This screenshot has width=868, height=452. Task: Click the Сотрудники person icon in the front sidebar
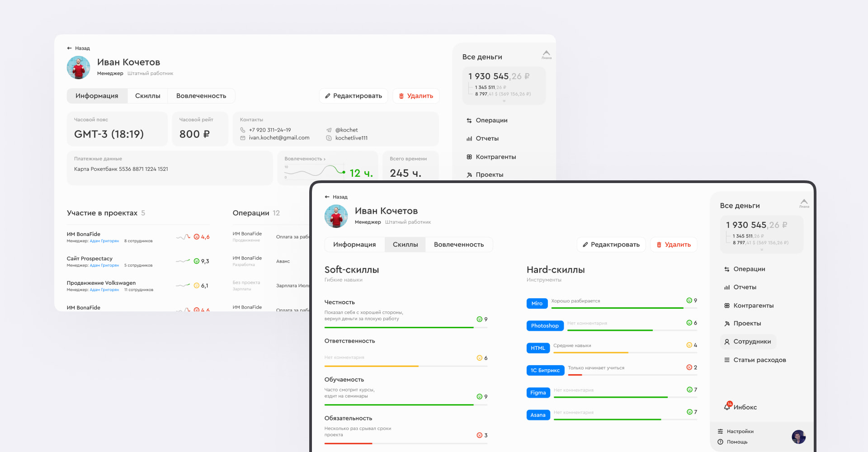[x=727, y=342]
